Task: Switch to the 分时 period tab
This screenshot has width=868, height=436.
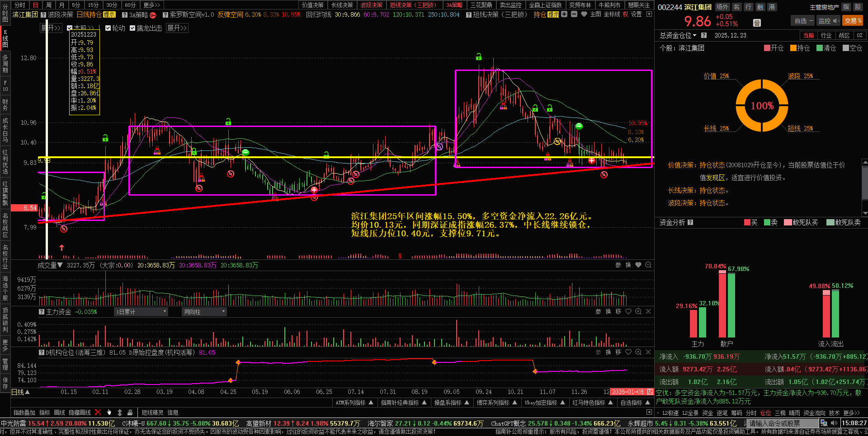Action: (19, 5)
